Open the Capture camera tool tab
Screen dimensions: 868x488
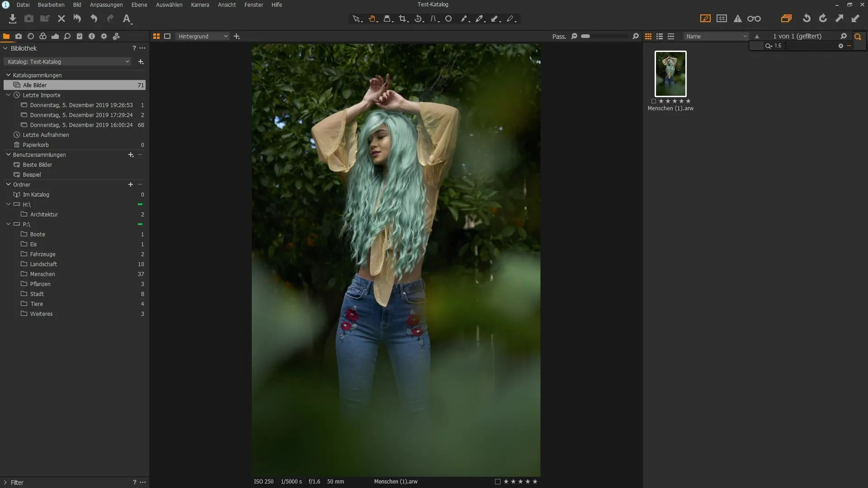pyautogui.click(x=19, y=36)
